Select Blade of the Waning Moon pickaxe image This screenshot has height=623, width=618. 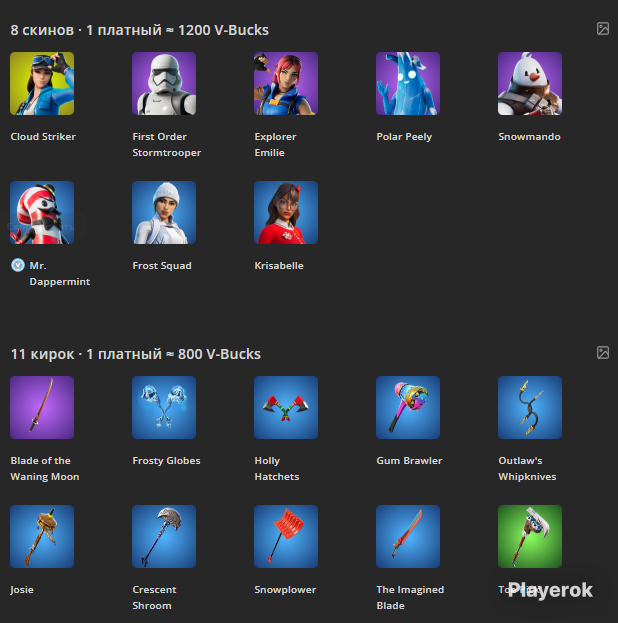coord(42,408)
